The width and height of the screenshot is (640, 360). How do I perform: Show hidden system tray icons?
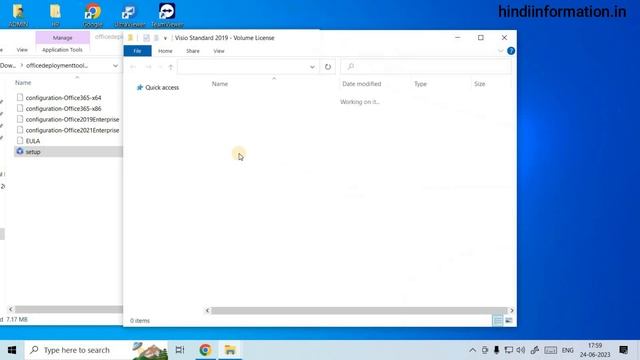(x=472, y=350)
